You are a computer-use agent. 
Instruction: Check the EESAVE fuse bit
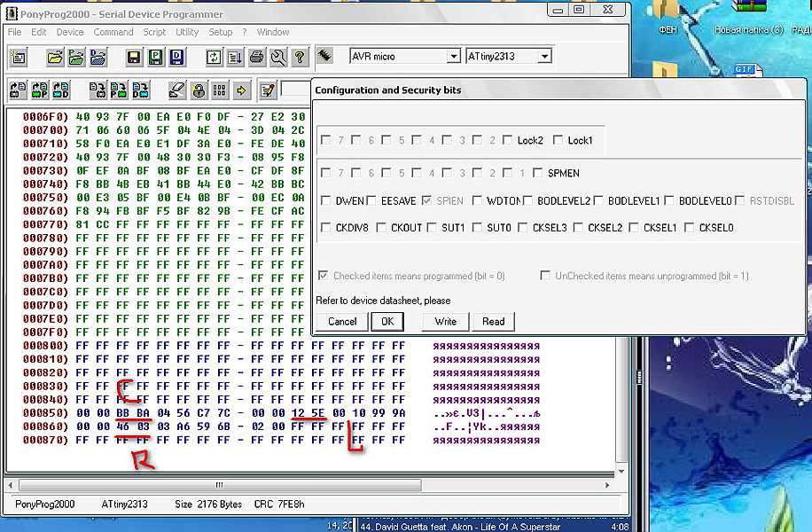click(371, 201)
